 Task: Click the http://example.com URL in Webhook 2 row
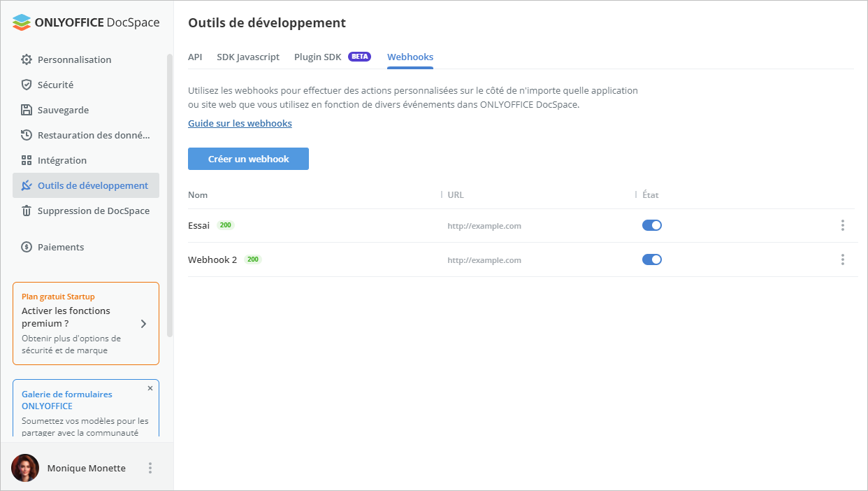pyautogui.click(x=484, y=260)
